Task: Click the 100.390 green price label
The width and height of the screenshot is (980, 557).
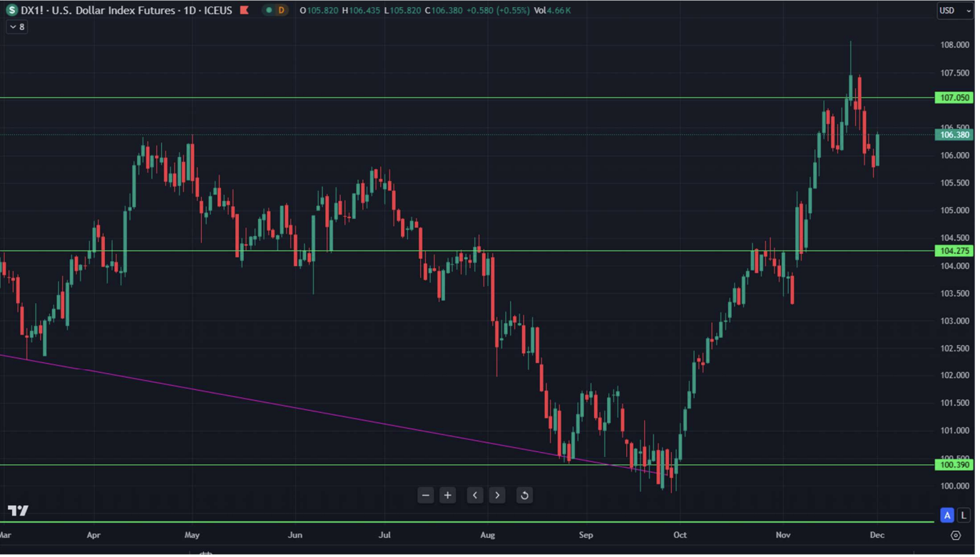Action: (x=954, y=465)
